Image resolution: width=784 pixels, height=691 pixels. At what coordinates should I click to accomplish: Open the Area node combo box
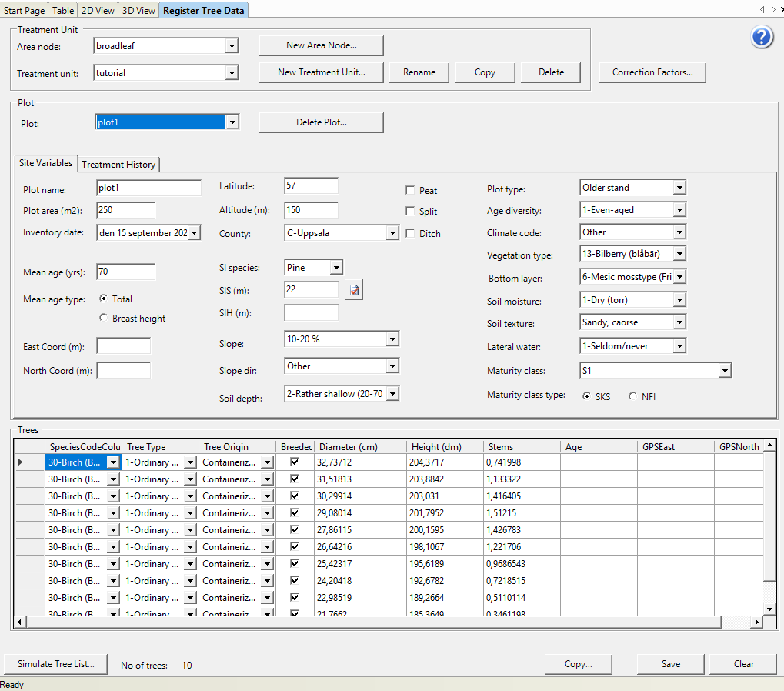[x=232, y=46]
